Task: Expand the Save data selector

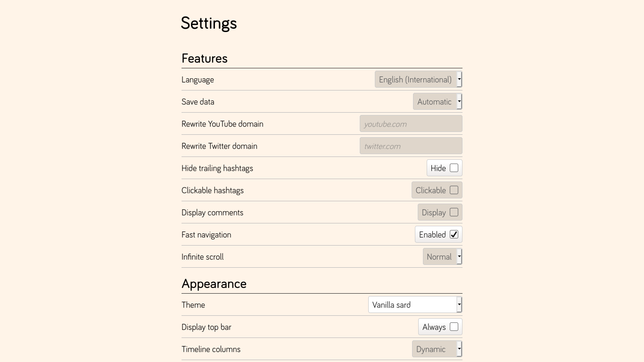Action: pos(437,102)
